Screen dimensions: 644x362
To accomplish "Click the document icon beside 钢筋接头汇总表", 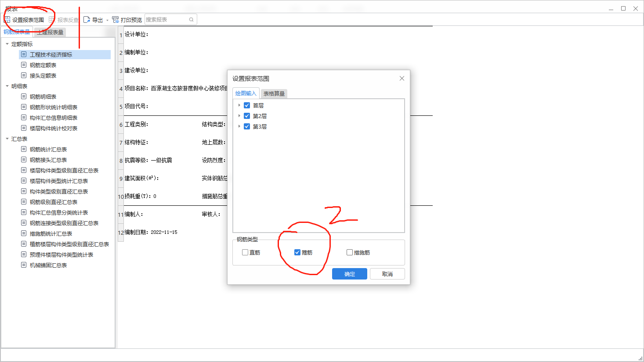I will pos(24,160).
